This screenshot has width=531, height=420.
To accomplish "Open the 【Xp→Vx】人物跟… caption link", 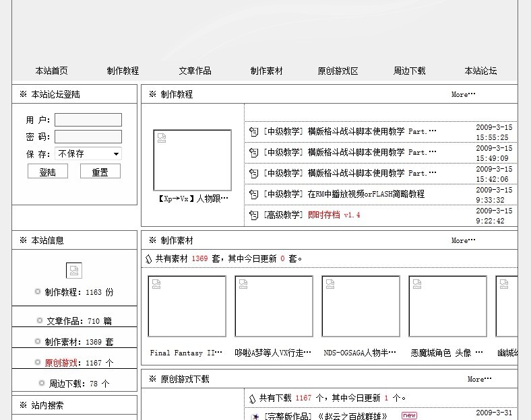I will coord(192,199).
